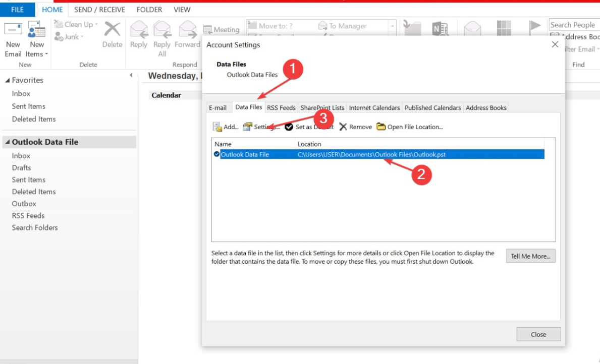Open Inbox under Favorites

pyautogui.click(x=21, y=93)
